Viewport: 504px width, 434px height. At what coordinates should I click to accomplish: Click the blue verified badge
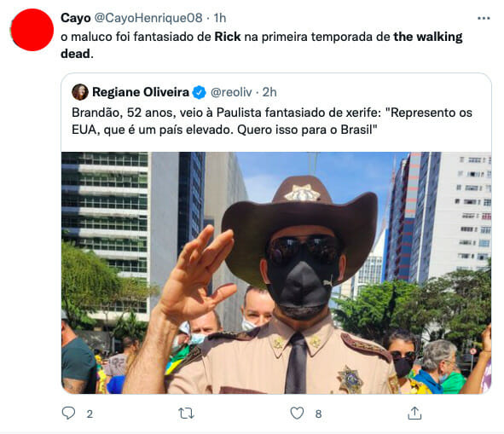(200, 92)
